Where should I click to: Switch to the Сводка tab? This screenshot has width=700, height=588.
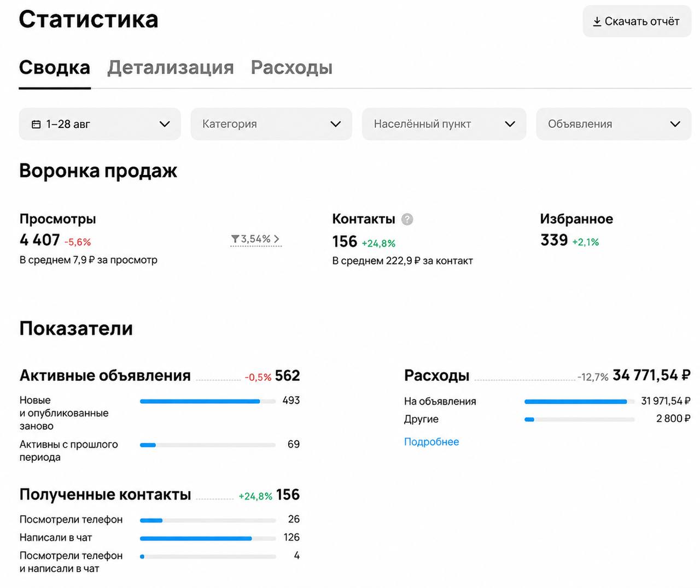[55, 68]
